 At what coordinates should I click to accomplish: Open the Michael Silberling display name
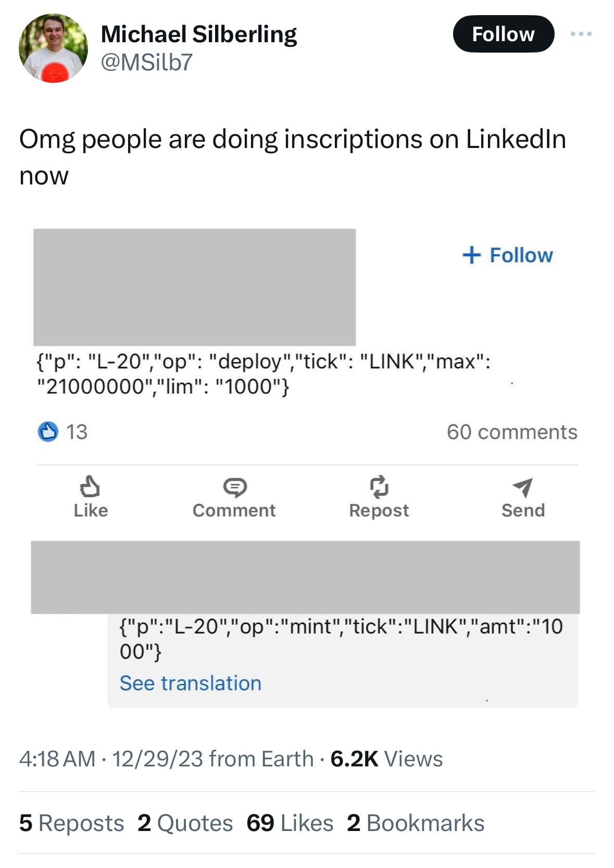coord(198,34)
